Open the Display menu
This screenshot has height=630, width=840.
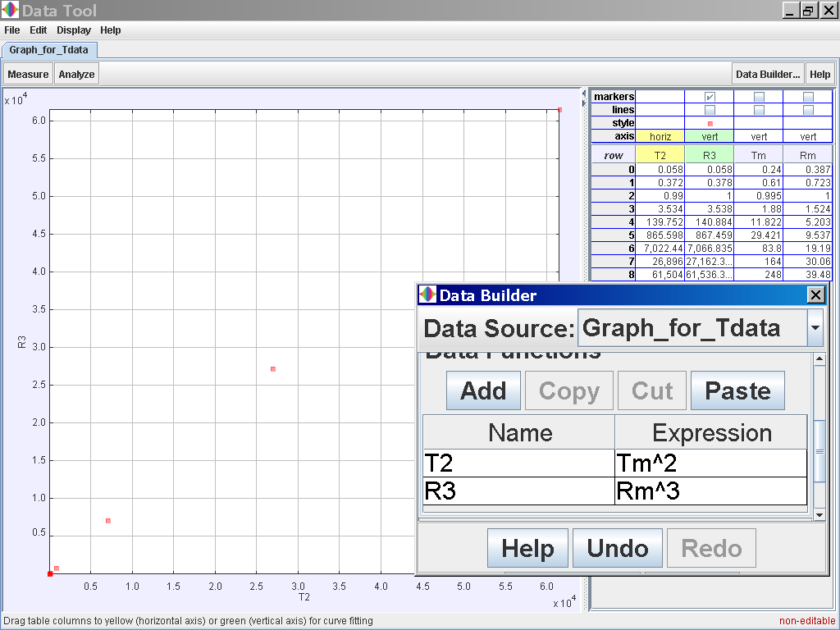(x=74, y=30)
